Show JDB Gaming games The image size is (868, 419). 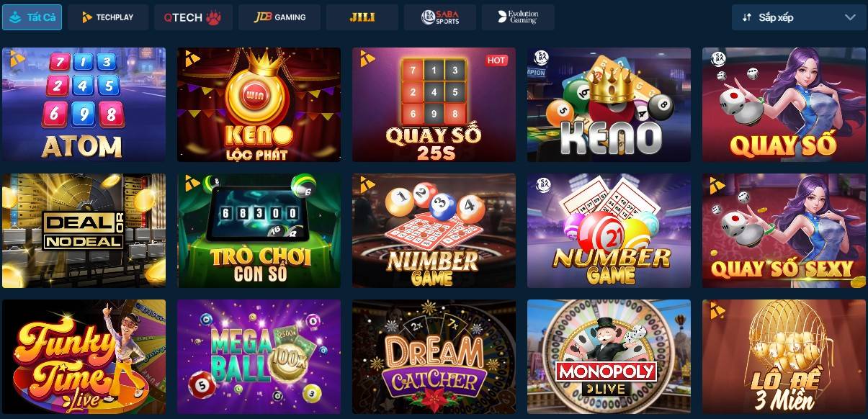(x=279, y=17)
